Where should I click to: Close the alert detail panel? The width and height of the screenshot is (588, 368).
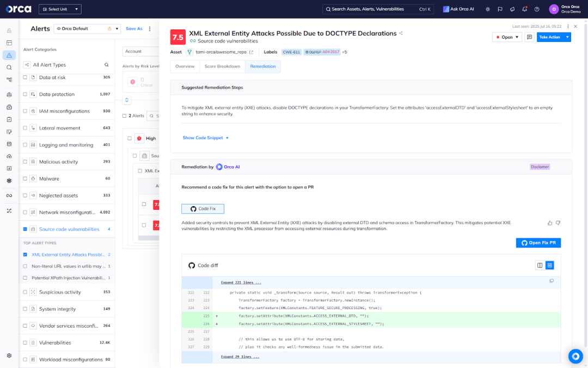click(575, 26)
